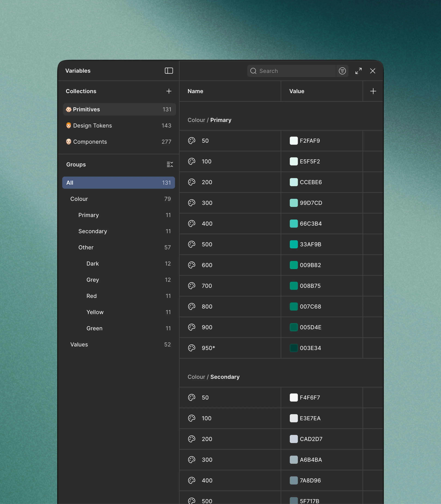
Task: Expand the variables window to fullscreen
Action: tap(358, 71)
